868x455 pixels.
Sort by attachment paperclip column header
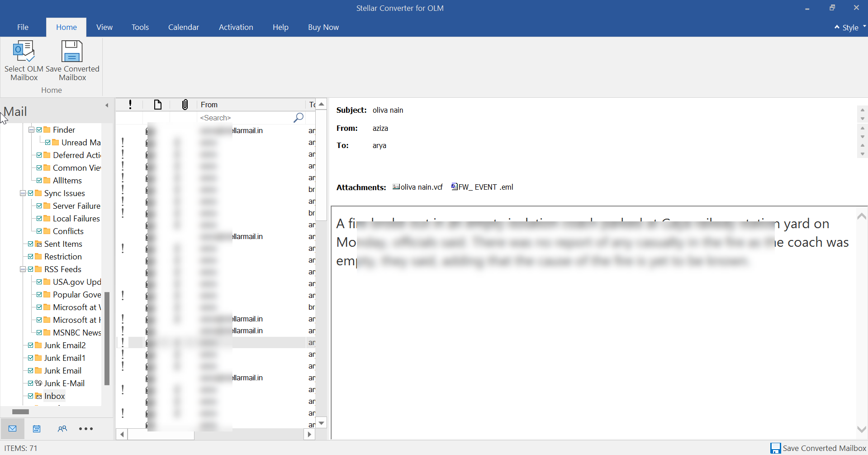[x=185, y=105]
